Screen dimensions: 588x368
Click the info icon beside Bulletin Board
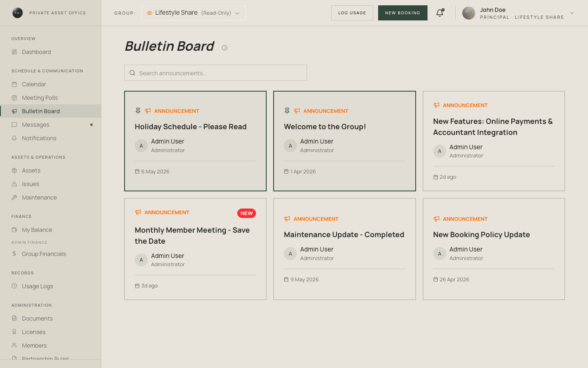point(225,48)
